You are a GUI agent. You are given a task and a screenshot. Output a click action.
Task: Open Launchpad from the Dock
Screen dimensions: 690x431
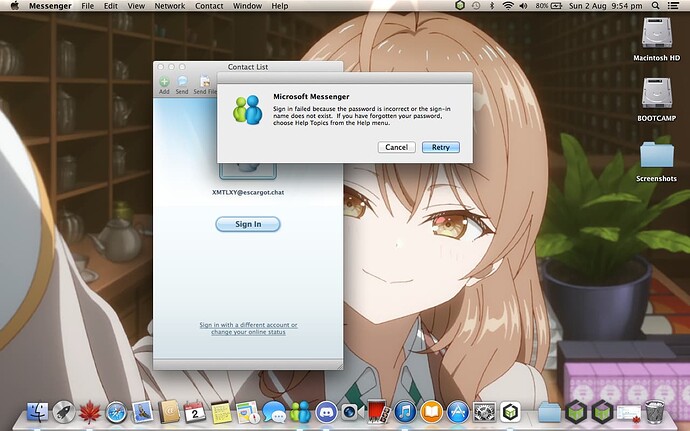click(x=64, y=413)
